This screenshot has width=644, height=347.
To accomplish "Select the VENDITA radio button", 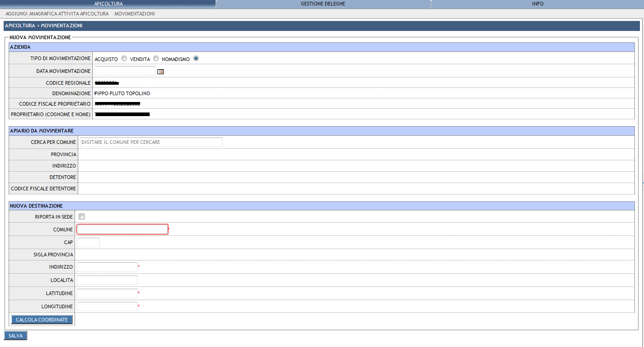I will point(156,58).
